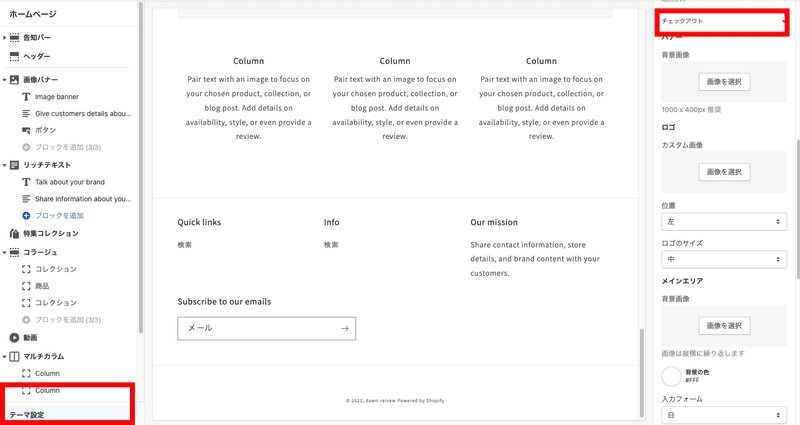Viewport: 800px width, 425px height.
Task: Click the Our mission footer heading
Action: click(494, 222)
